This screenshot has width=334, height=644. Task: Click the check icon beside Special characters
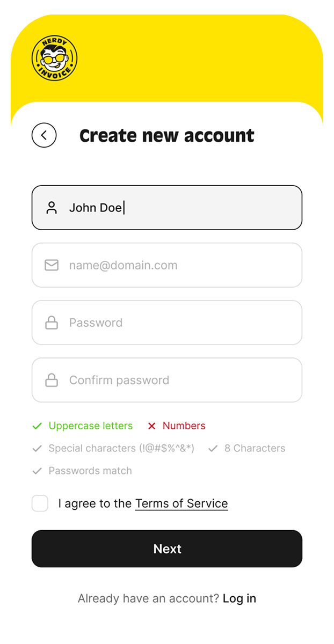tap(37, 449)
